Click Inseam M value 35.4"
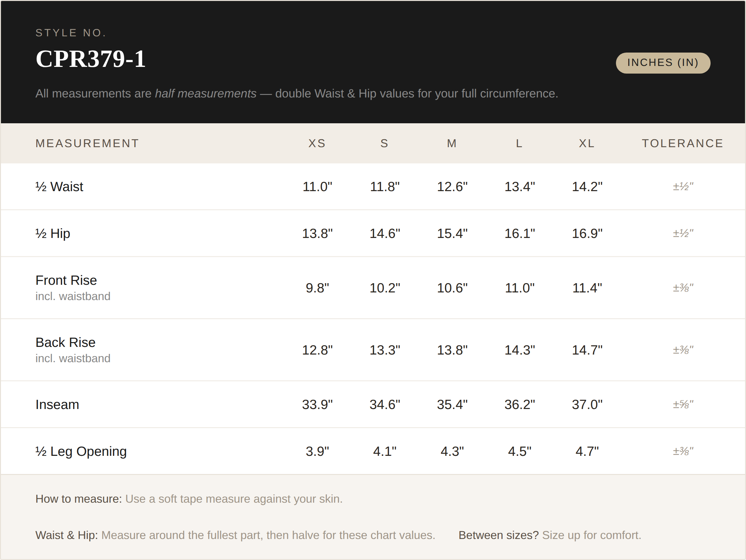 (452, 404)
